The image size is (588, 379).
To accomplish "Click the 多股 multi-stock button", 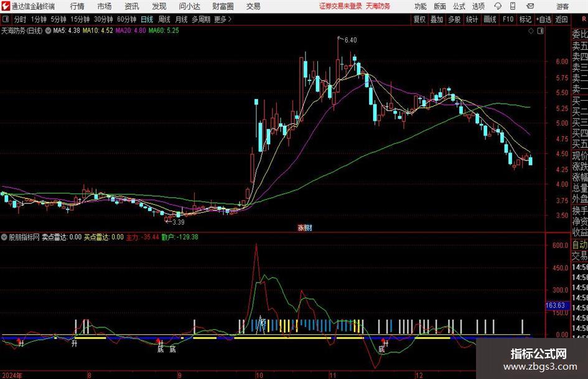I will pyautogui.click(x=454, y=19).
